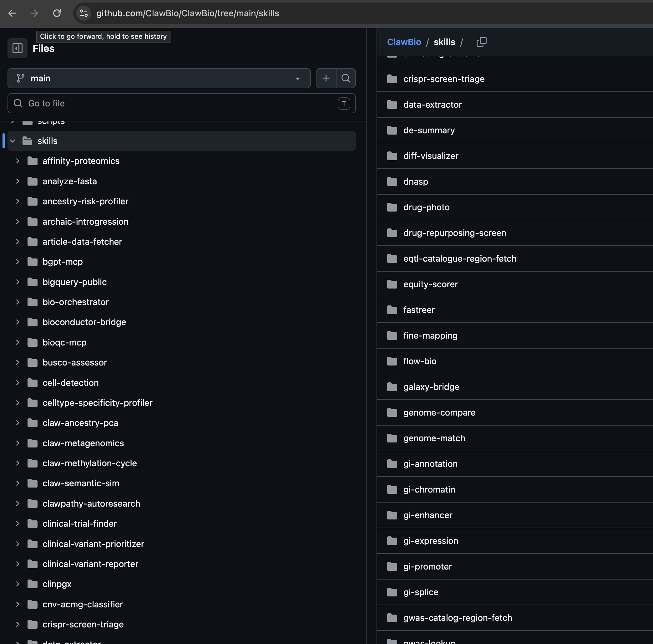Image resolution: width=653 pixels, height=644 pixels.
Task: Copy the path using the copy icon
Action: (x=481, y=42)
